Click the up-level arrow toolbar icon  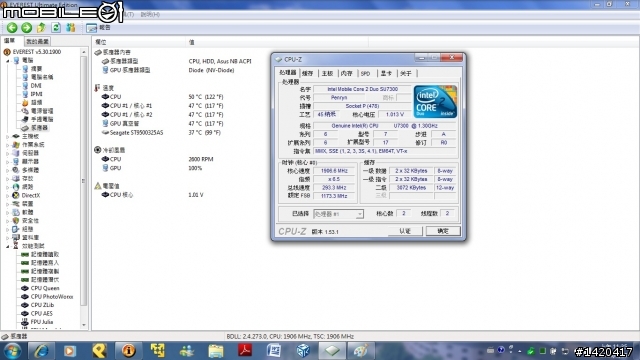41,28
